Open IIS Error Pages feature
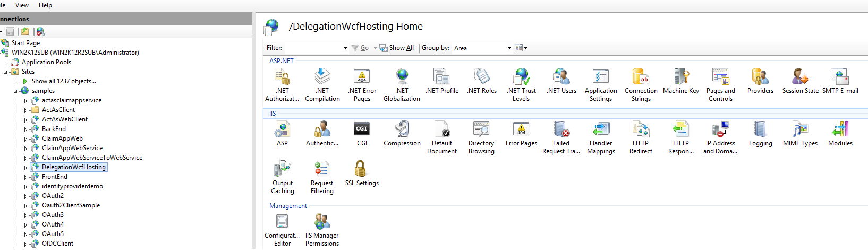Screen dimensions: 868x252 click(521, 133)
